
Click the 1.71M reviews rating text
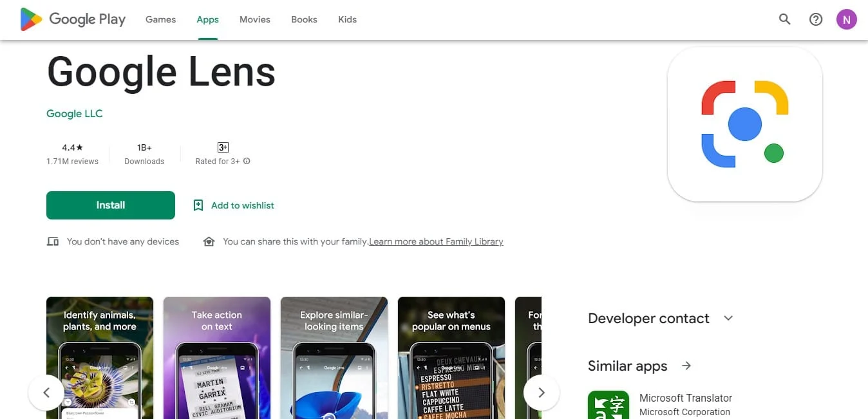click(x=72, y=162)
